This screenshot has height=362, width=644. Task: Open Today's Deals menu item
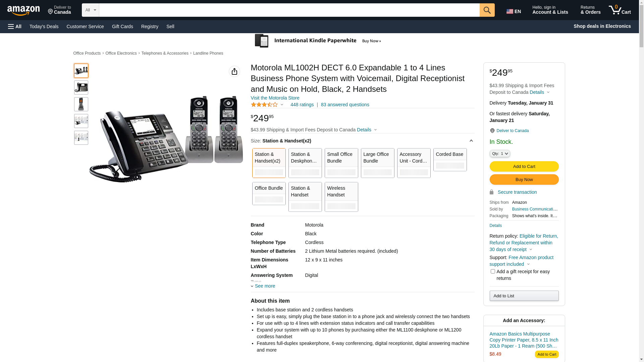coord(44,26)
